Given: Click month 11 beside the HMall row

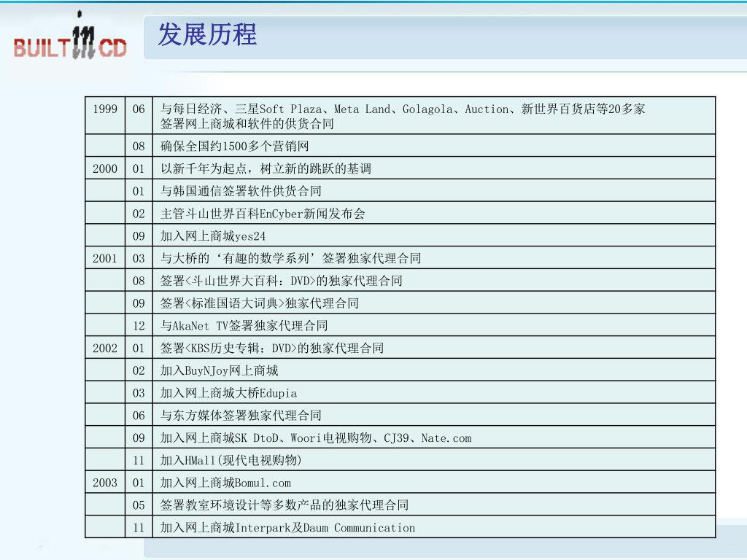Looking at the screenshot, I should click(139, 461).
